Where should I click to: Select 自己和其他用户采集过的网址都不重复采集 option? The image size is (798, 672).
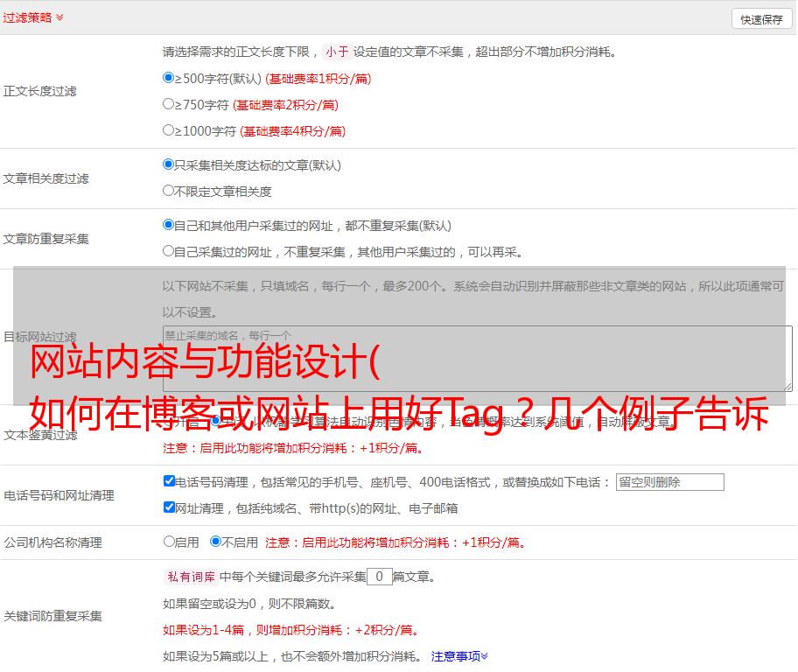click(168, 225)
